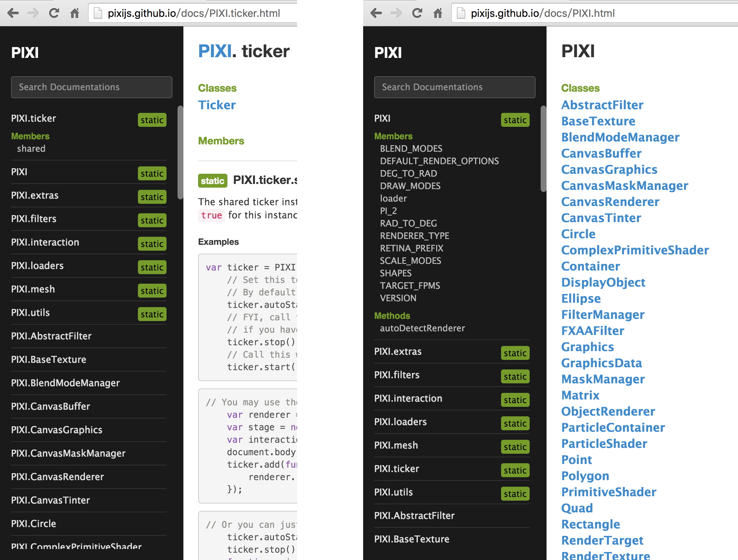Select 'shared' member in left sidebar
Image resolution: width=738 pixels, height=560 pixels.
coord(31,149)
